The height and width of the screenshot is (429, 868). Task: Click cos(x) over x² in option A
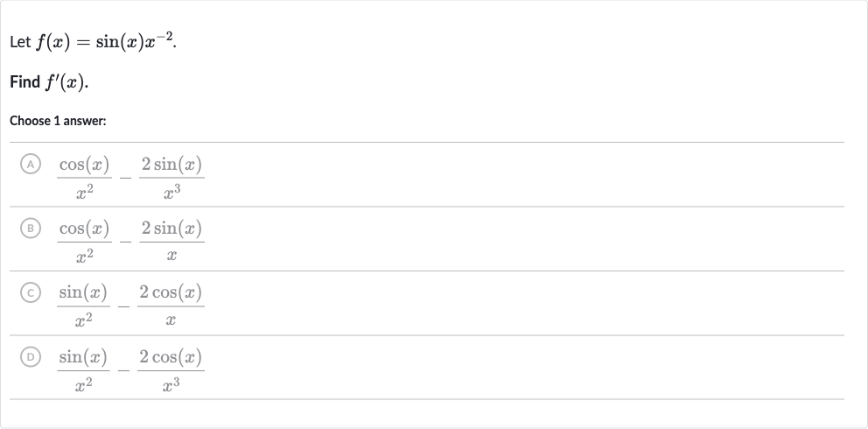pos(84,178)
